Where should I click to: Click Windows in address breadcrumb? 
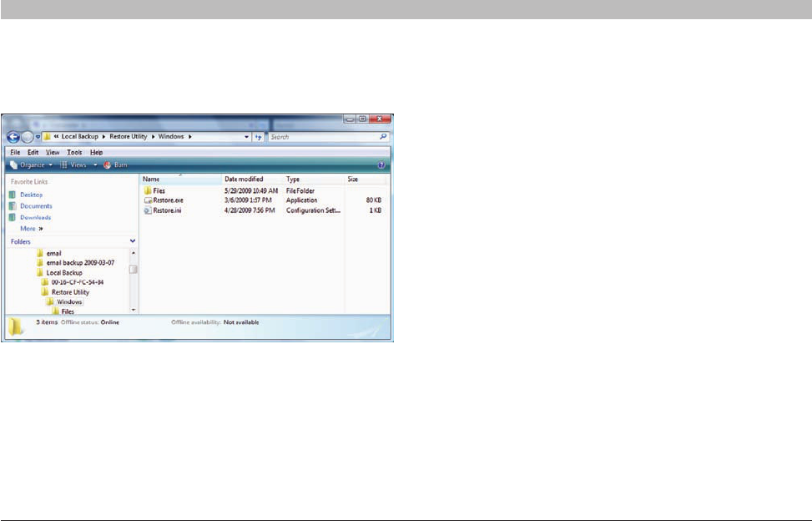tap(171, 137)
